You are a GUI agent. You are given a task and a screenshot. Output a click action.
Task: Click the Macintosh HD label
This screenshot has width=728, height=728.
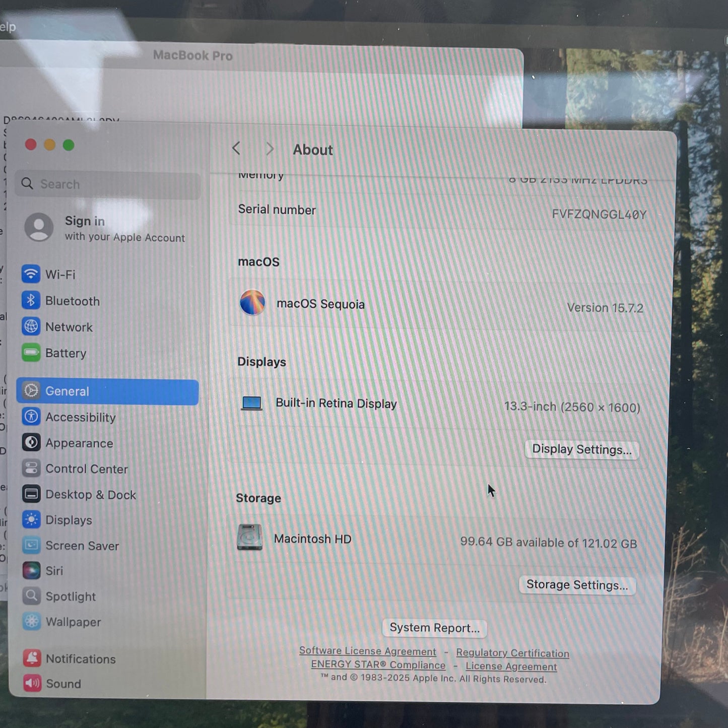(312, 539)
